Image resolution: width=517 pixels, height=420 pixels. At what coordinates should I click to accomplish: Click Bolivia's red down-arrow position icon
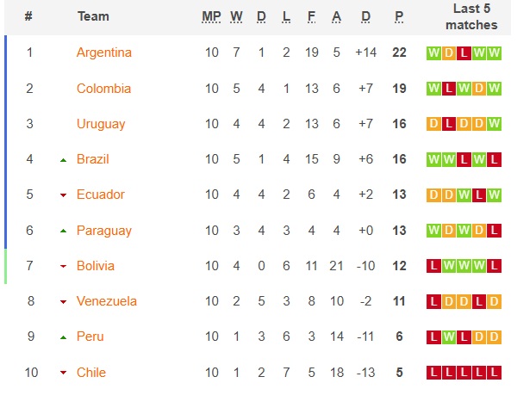click(63, 266)
